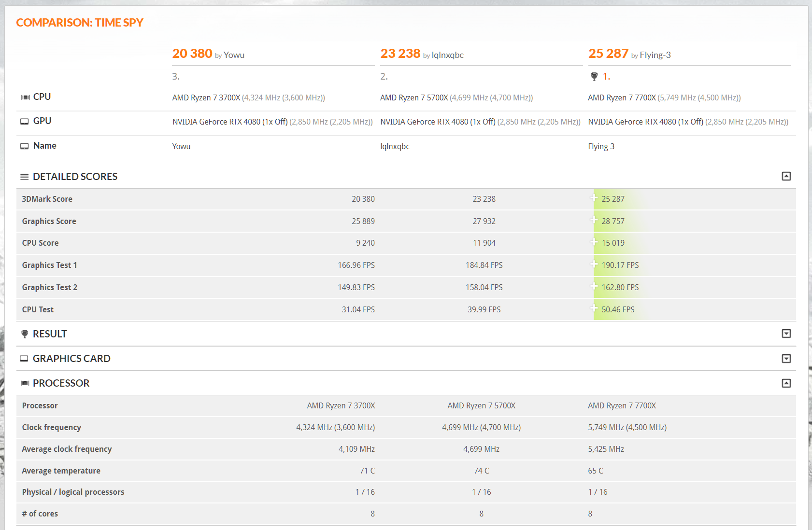Image resolution: width=812 pixels, height=530 pixels.
Task: Click the Average temperature row label
Action: [x=61, y=471]
